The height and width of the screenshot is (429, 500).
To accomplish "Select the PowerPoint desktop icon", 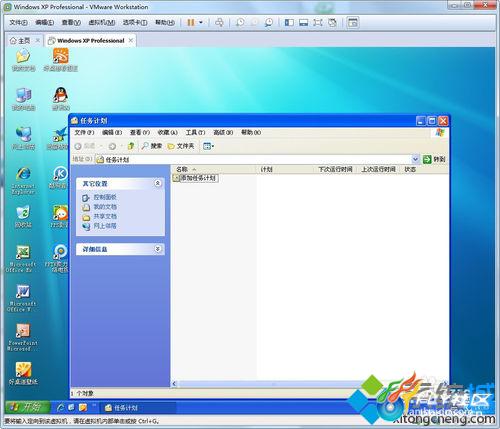I will 23,337.
